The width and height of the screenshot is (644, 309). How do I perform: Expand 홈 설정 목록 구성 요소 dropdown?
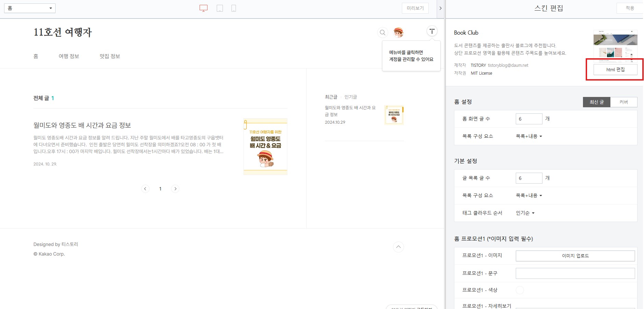[529, 136]
